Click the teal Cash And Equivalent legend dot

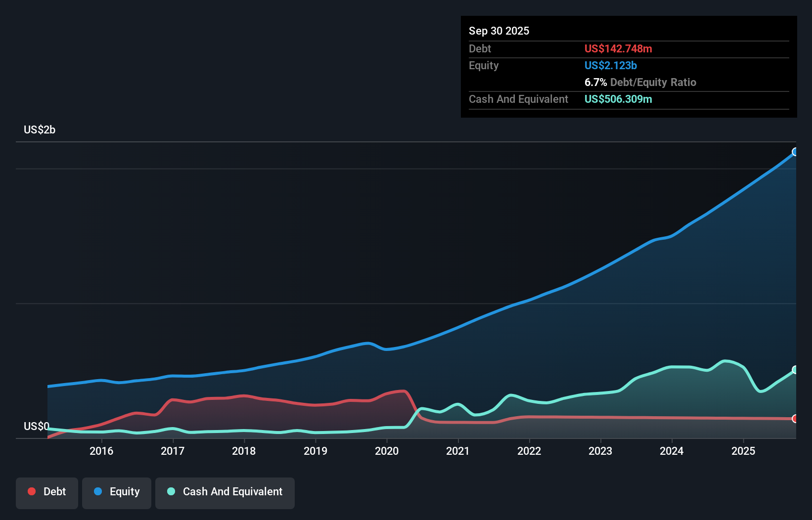point(171,491)
